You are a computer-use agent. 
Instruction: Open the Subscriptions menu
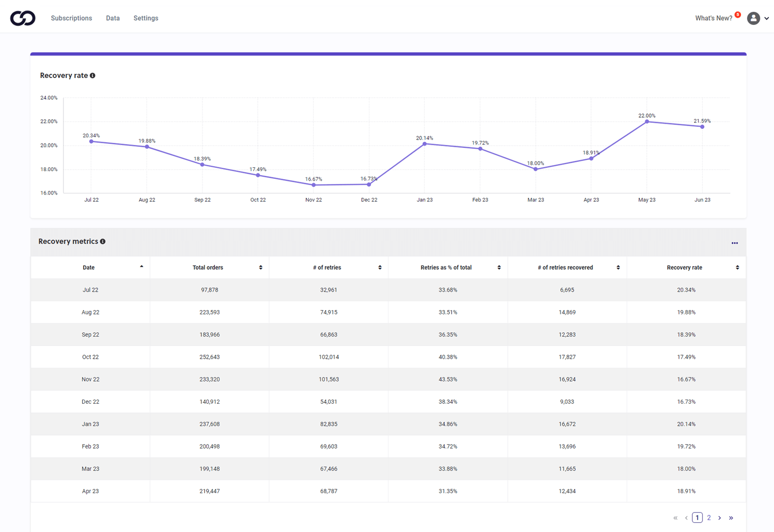click(71, 18)
